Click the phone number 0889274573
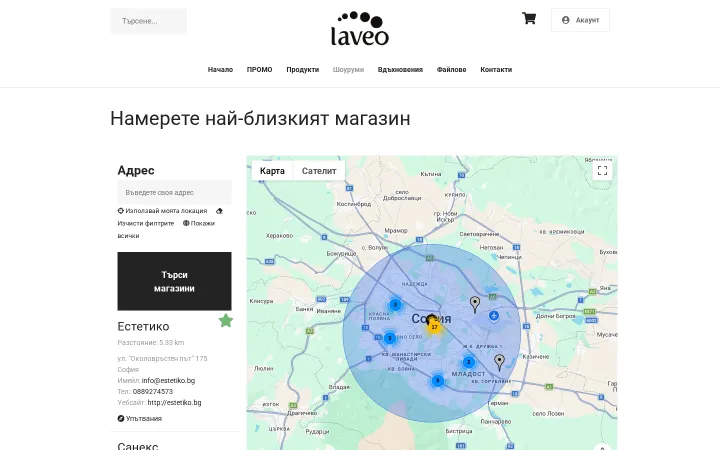The width and height of the screenshot is (720, 450). point(153,392)
